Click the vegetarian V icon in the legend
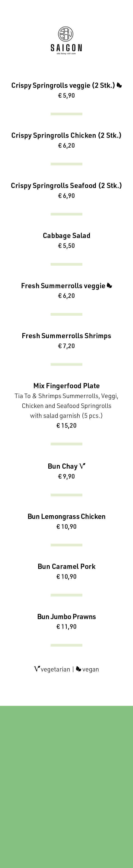 click(x=37, y=669)
